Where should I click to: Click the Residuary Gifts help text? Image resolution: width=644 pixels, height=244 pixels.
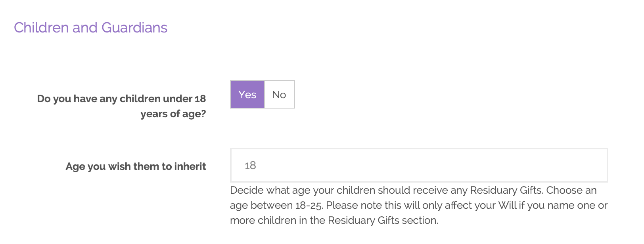click(x=418, y=205)
